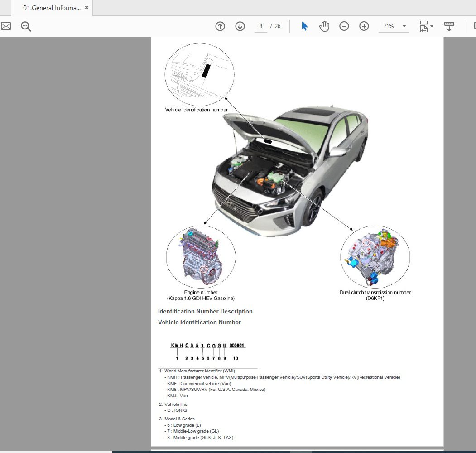Click the read mode download-style icon
The height and width of the screenshot is (453, 476).
(x=449, y=26)
